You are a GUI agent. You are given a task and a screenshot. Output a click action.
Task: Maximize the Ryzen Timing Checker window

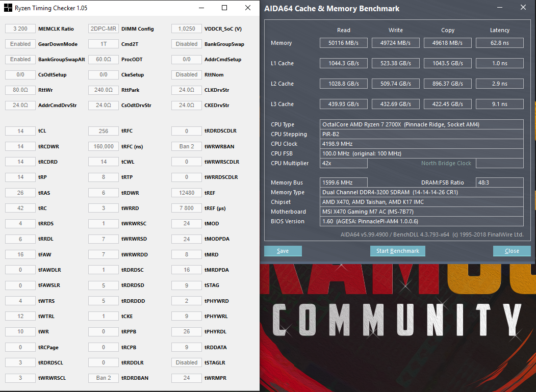(224, 8)
